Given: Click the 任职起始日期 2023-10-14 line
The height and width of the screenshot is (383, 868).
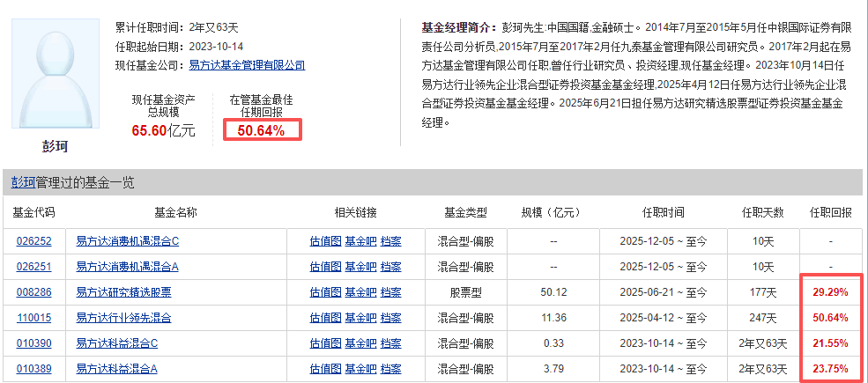Looking at the screenshot, I should (x=180, y=46).
